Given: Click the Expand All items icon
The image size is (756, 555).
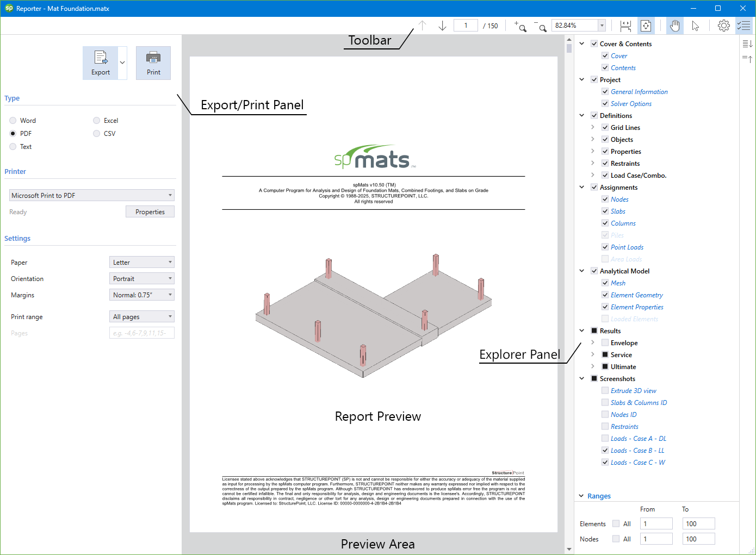Looking at the screenshot, I should 748,43.
